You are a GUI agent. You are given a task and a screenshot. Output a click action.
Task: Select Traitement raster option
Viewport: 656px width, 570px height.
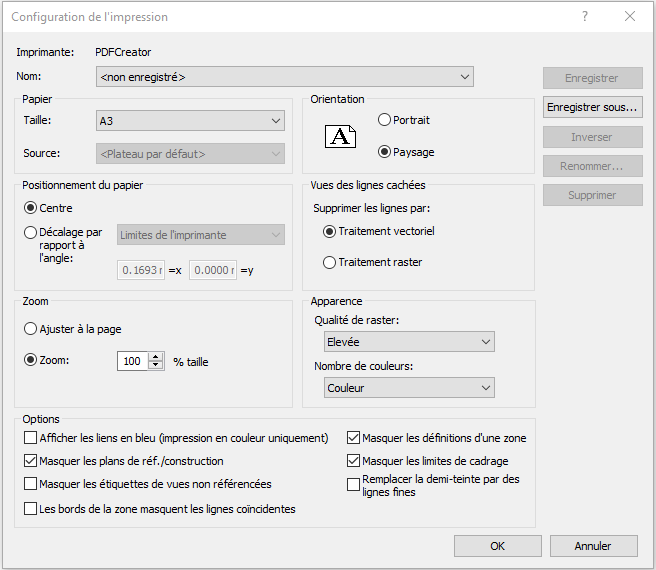(330, 262)
